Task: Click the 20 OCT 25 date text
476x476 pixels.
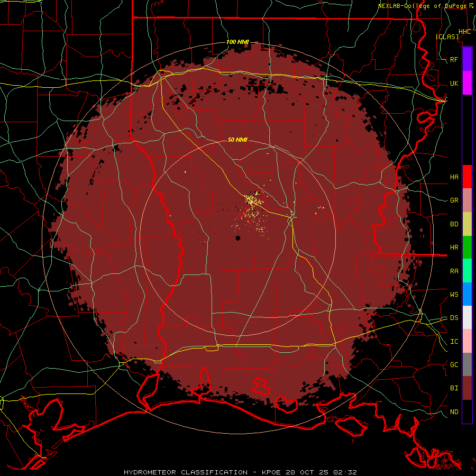Action: pyautogui.click(x=307, y=472)
